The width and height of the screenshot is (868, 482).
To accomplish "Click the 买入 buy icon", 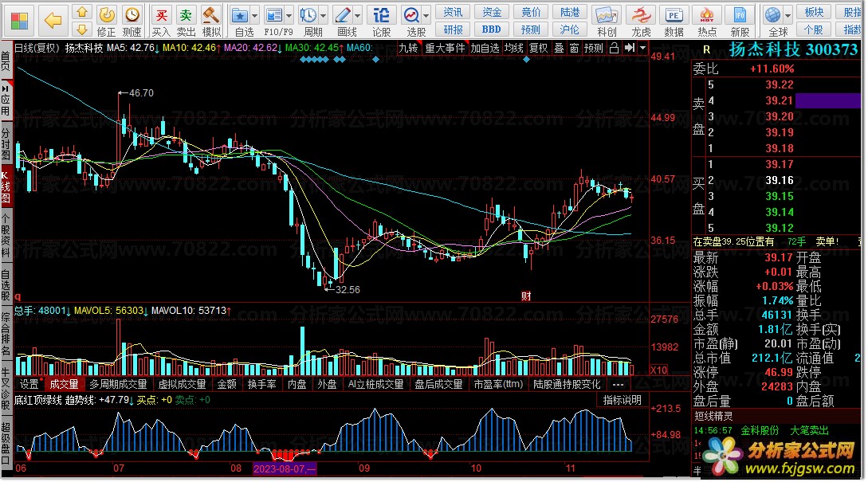I will pos(161,21).
